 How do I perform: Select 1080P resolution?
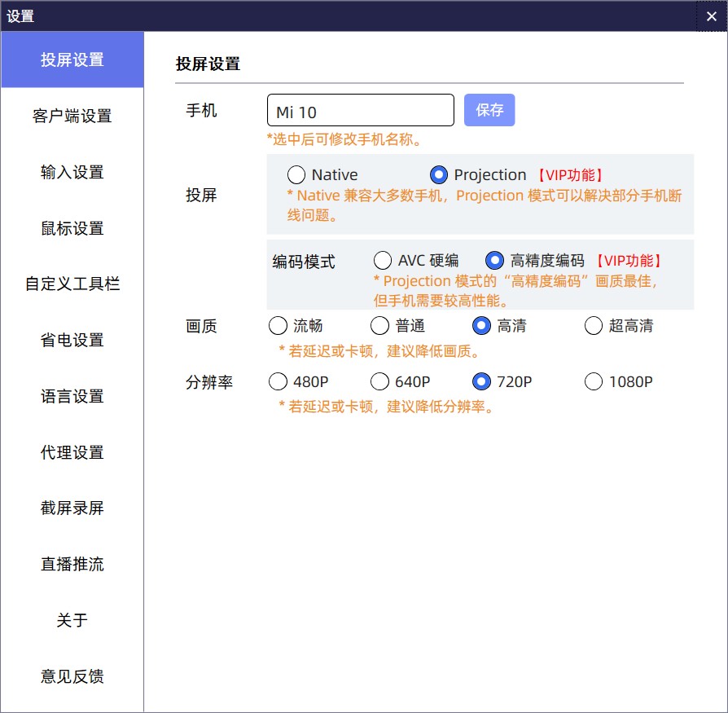pyautogui.click(x=593, y=381)
